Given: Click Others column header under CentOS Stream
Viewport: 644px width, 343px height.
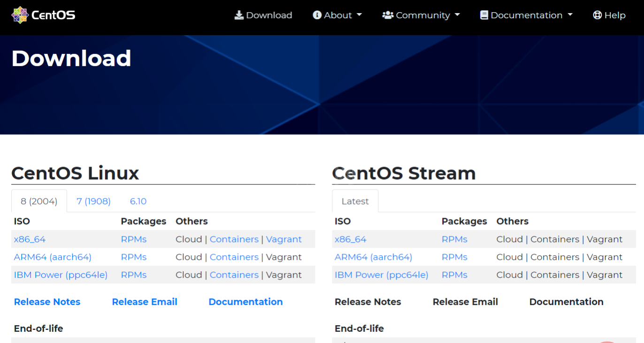Looking at the screenshot, I should (x=513, y=221).
